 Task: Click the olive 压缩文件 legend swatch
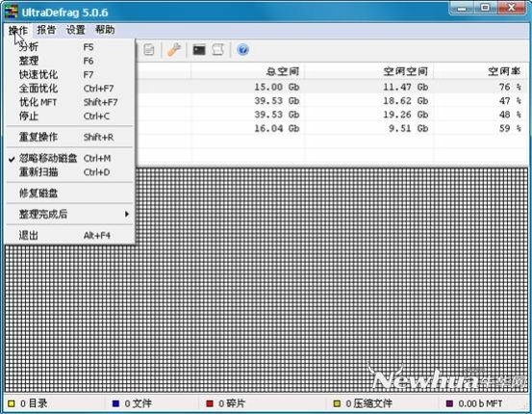(x=337, y=403)
